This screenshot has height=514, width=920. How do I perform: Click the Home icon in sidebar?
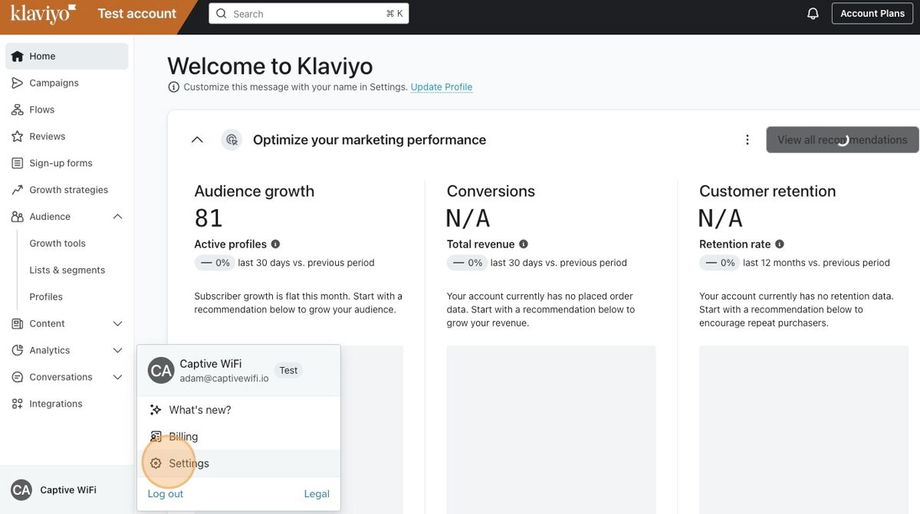click(x=17, y=57)
